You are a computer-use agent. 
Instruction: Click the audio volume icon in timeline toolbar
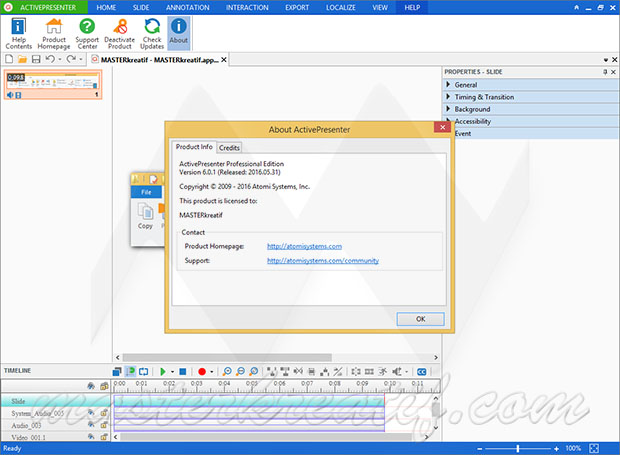(397, 372)
